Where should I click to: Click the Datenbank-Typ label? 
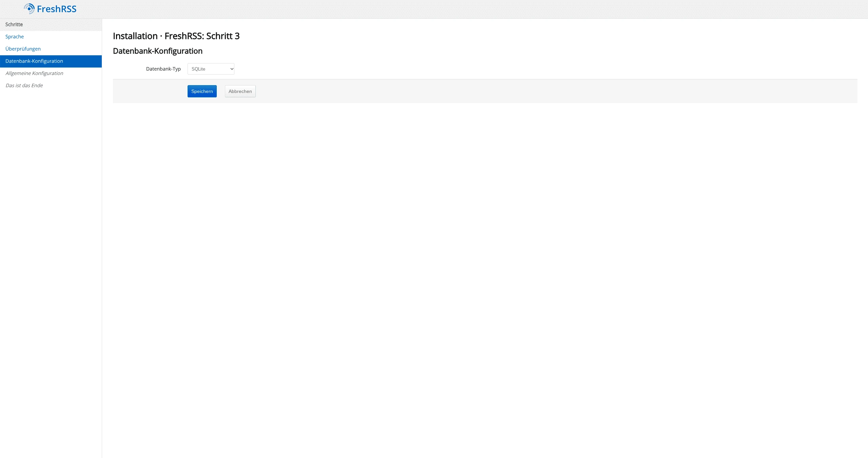click(163, 69)
